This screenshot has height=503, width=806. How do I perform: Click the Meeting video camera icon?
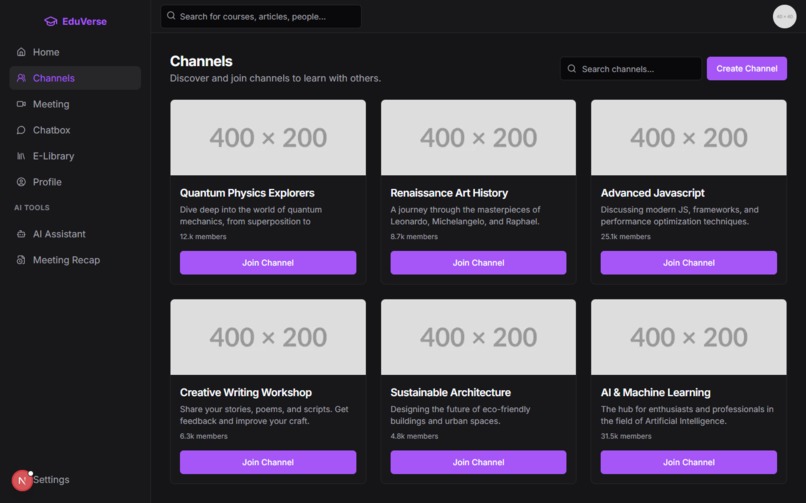(21, 104)
